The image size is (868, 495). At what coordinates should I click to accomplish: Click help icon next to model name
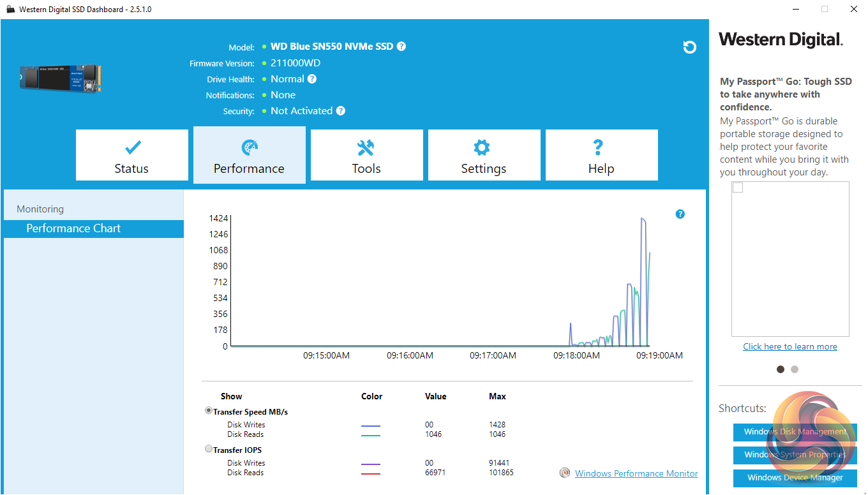point(401,47)
